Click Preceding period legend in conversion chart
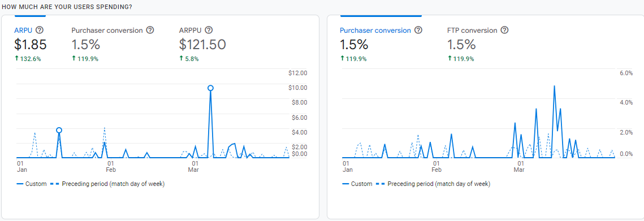 click(x=433, y=184)
